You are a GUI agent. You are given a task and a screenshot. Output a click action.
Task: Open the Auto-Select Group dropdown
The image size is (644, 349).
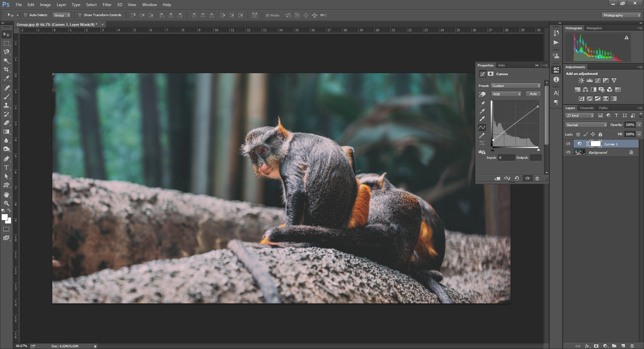point(62,15)
